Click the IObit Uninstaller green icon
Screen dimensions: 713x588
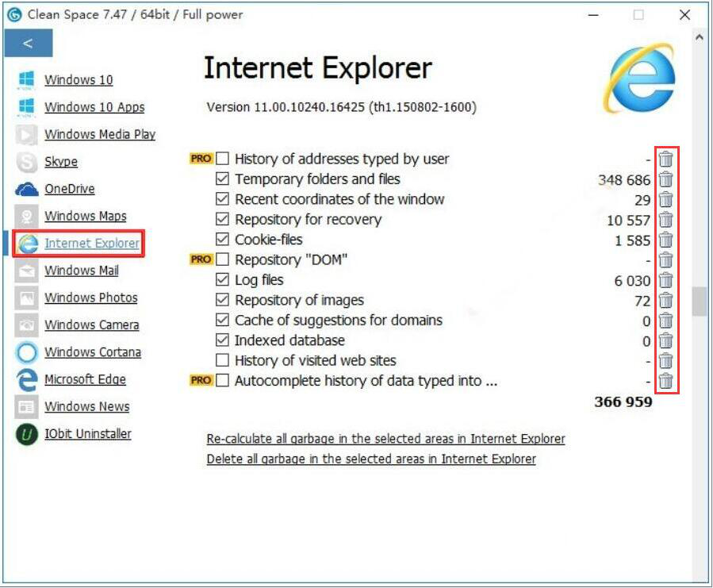click(26, 434)
